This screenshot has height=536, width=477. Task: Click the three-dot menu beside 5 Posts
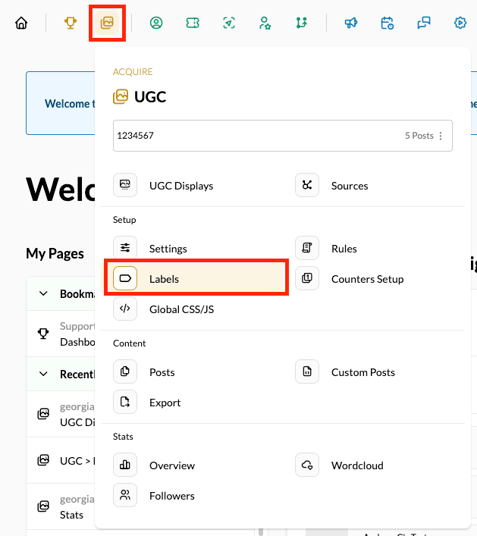[x=441, y=136]
